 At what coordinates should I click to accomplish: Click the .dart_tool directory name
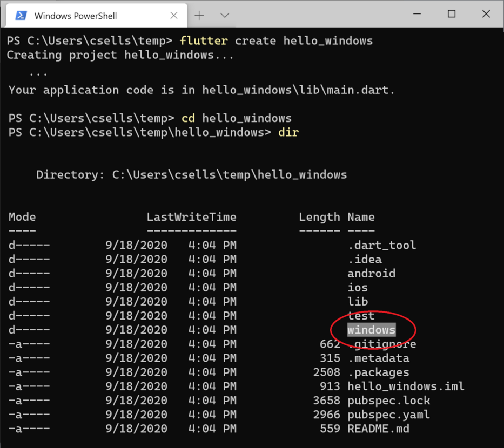[x=382, y=246]
